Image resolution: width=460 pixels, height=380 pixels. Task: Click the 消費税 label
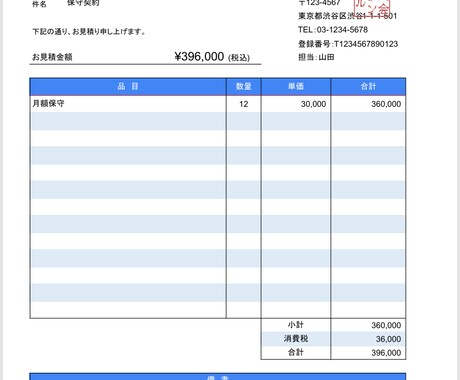click(296, 339)
